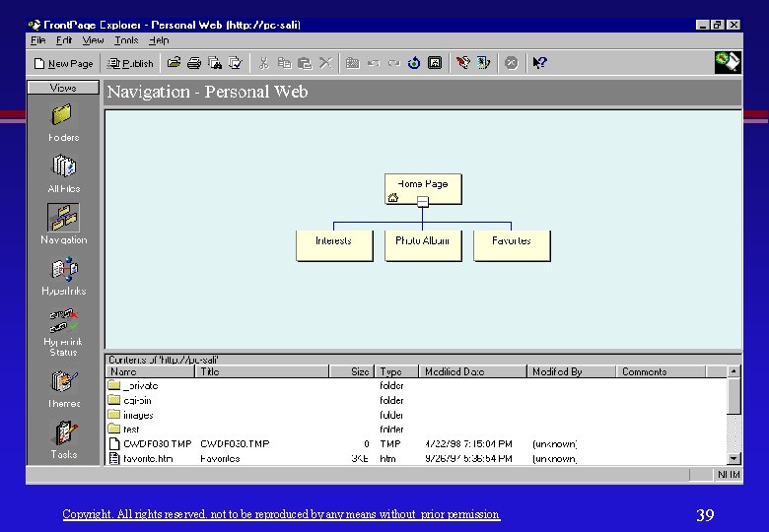Click the scrollbar up arrow in contents list
This screenshot has width=769, height=532.
tap(734, 371)
